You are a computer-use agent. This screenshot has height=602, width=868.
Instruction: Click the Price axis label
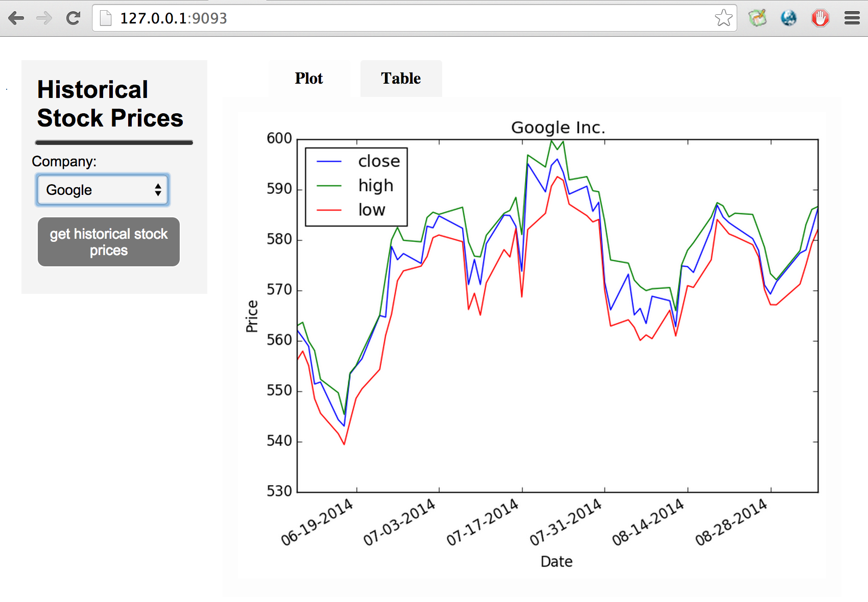tap(252, 316)
